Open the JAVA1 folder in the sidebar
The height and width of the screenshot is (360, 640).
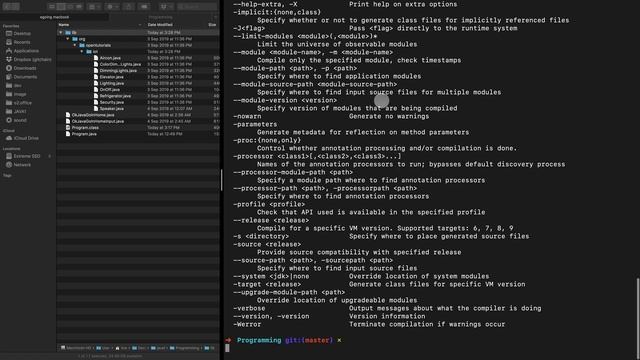pos(16,111)
